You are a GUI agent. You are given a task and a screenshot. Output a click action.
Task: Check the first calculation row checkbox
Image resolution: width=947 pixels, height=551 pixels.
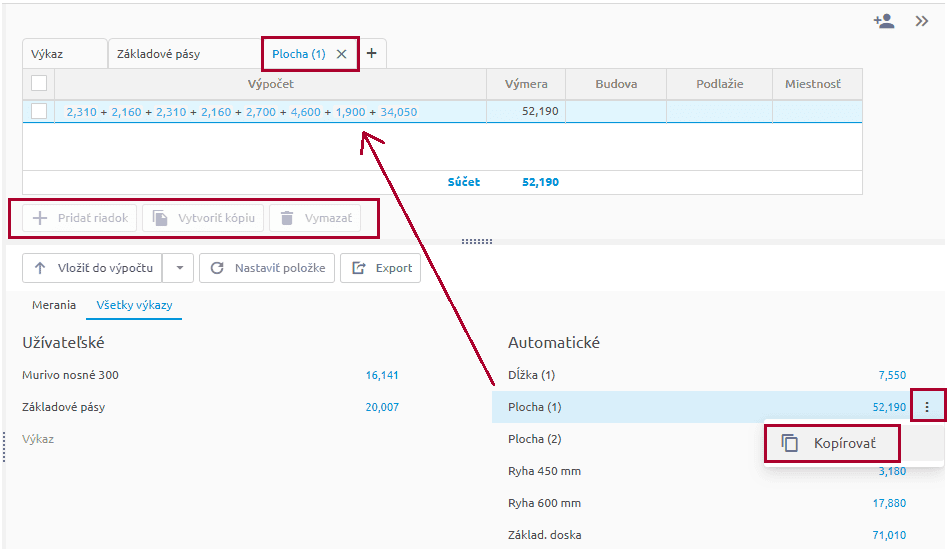[x=39, y=112]
